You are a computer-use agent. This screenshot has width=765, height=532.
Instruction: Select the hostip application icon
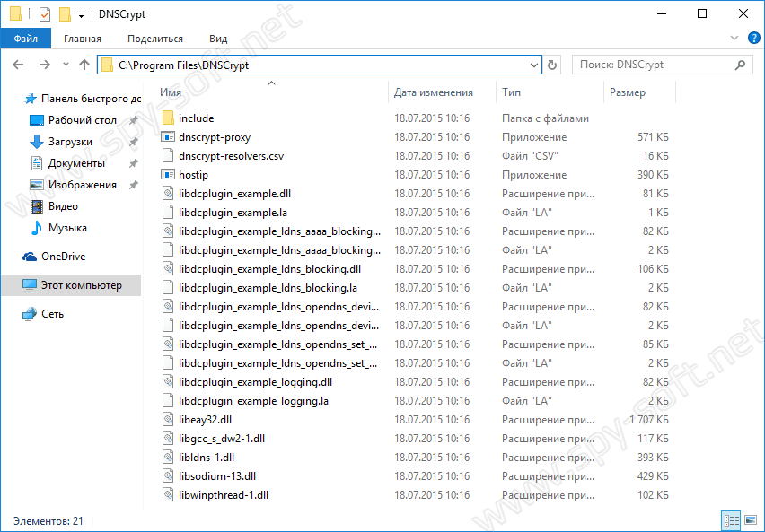click(x=168, y=175)
